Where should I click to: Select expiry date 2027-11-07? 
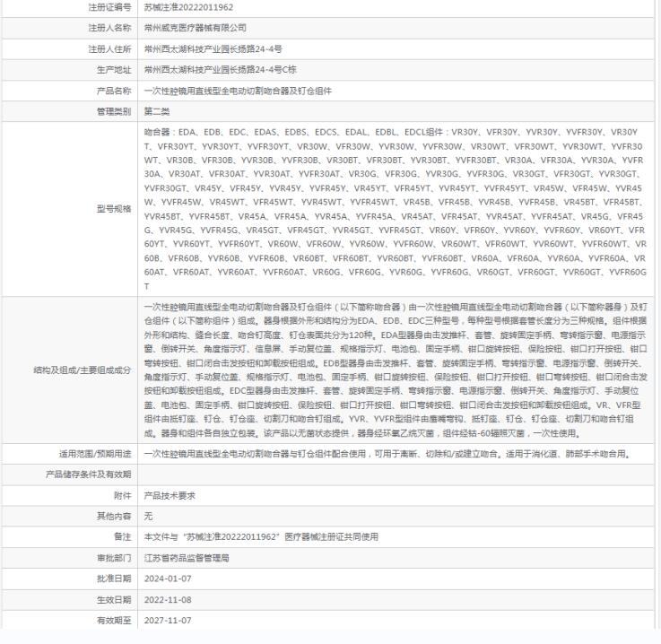pos(168,621)
